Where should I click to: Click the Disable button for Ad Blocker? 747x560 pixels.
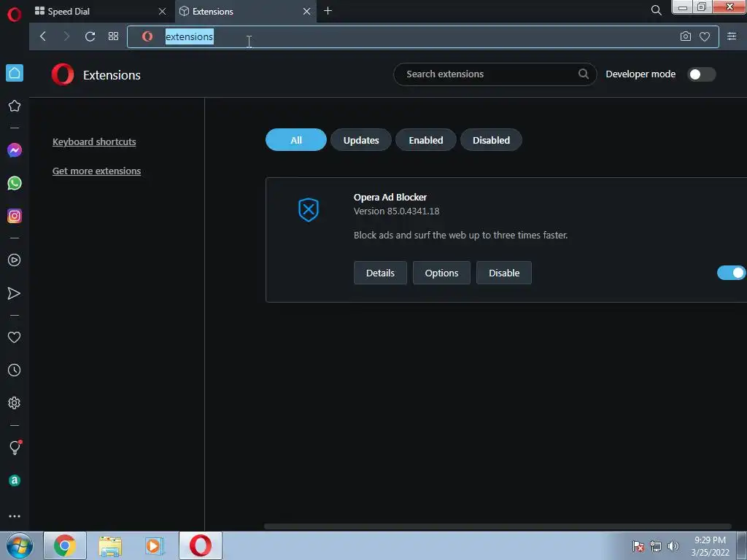point(504,273)
